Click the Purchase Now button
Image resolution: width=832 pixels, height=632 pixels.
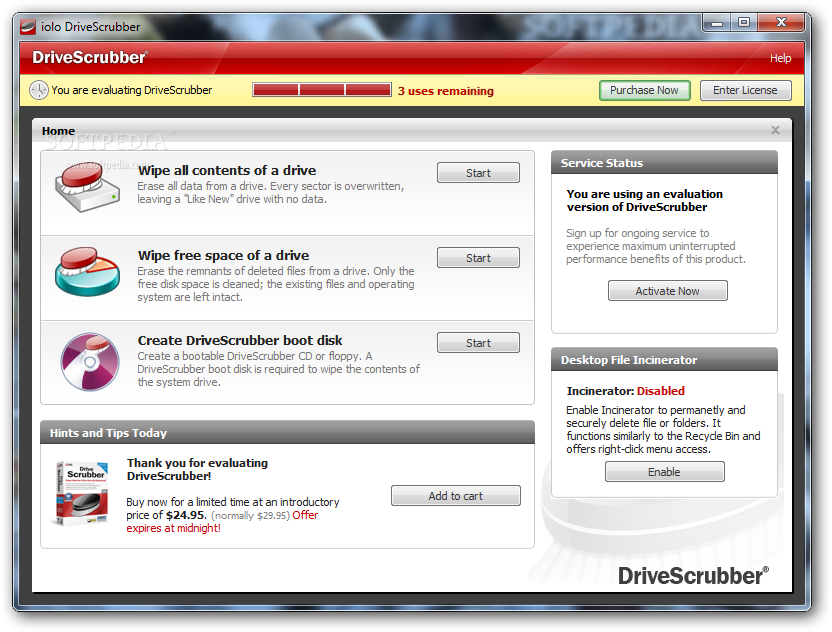pyautogui.click(x=644, y=90)
